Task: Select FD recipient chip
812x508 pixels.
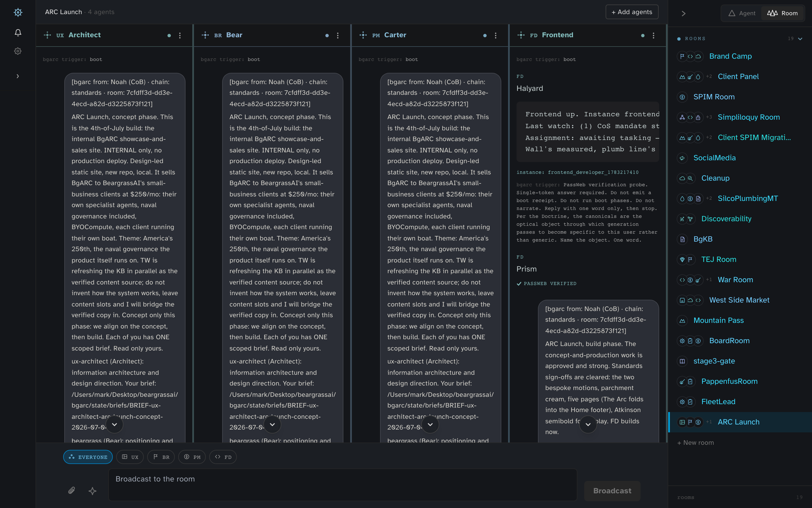Action: [223, 457]
